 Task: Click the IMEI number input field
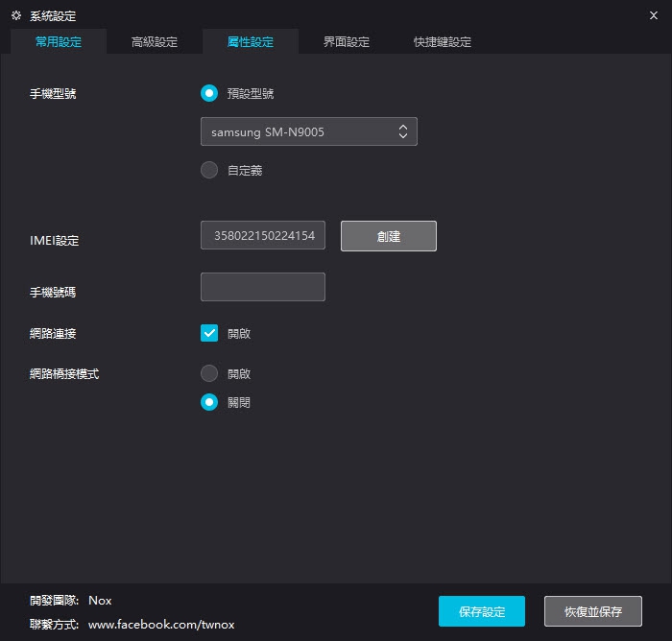pos(263,235)
